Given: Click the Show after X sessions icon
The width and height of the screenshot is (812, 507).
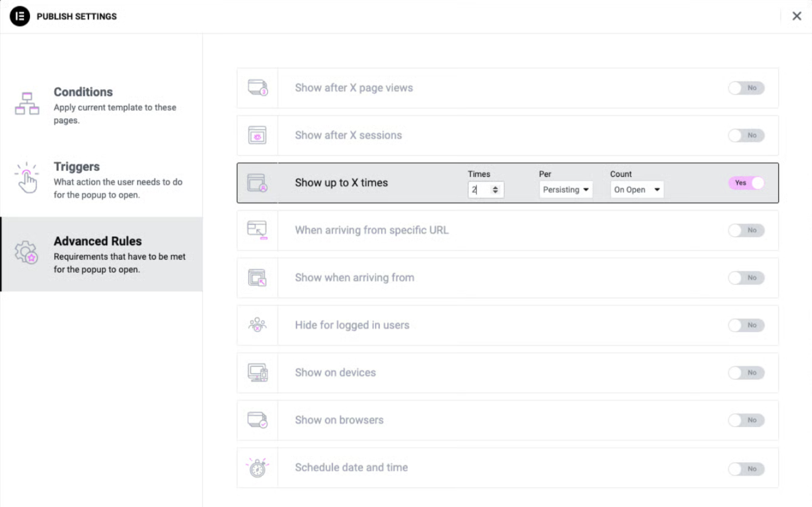Looking at the screenshot, I should [257, 135].
